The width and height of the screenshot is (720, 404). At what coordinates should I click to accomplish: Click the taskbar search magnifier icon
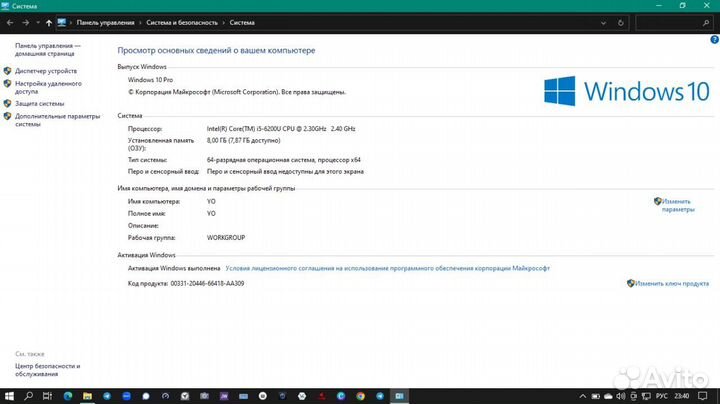pyautogui.click(x=28, y=396)
